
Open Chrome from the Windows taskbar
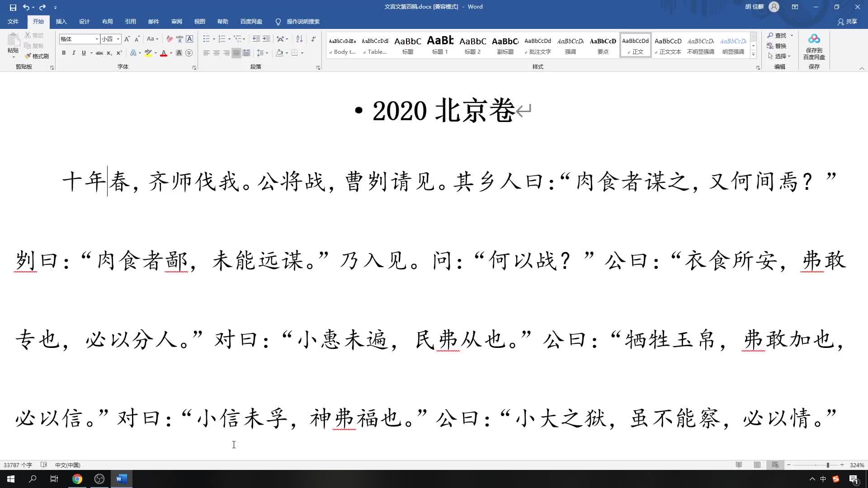[x=77, y=479]
